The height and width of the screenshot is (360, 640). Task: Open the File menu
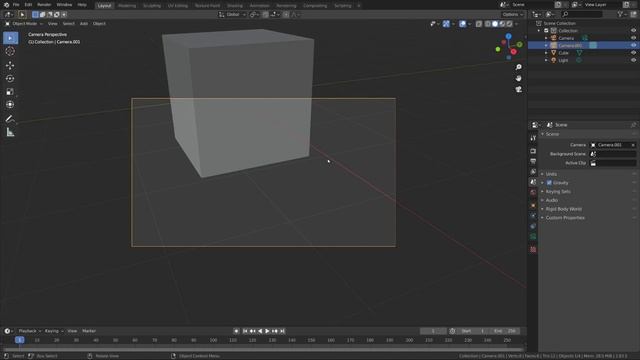16,5
